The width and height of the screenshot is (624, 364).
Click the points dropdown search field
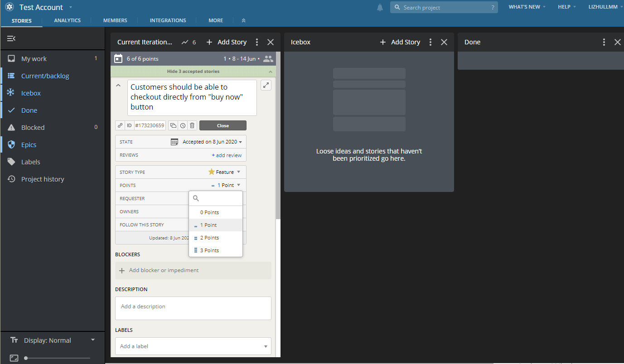point(216,198)
